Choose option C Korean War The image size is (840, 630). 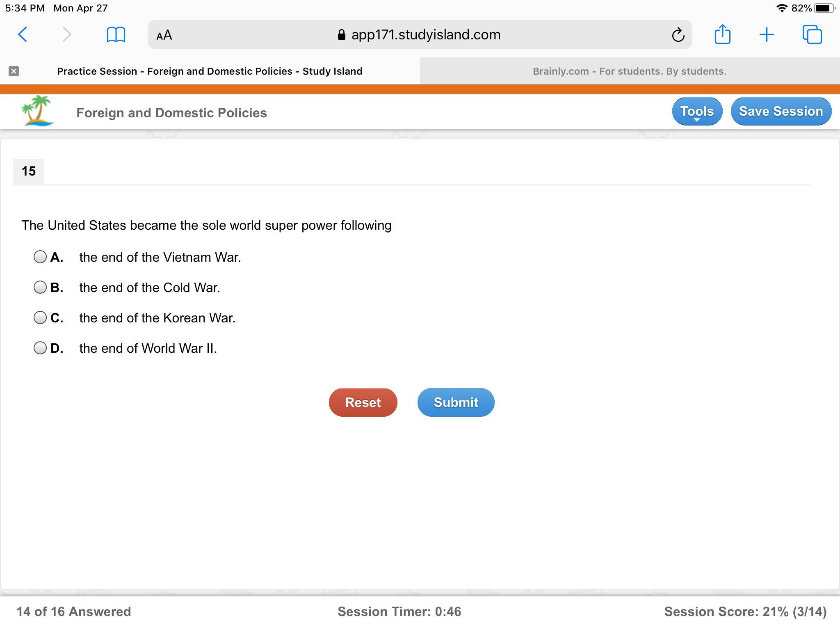point(40,318)
